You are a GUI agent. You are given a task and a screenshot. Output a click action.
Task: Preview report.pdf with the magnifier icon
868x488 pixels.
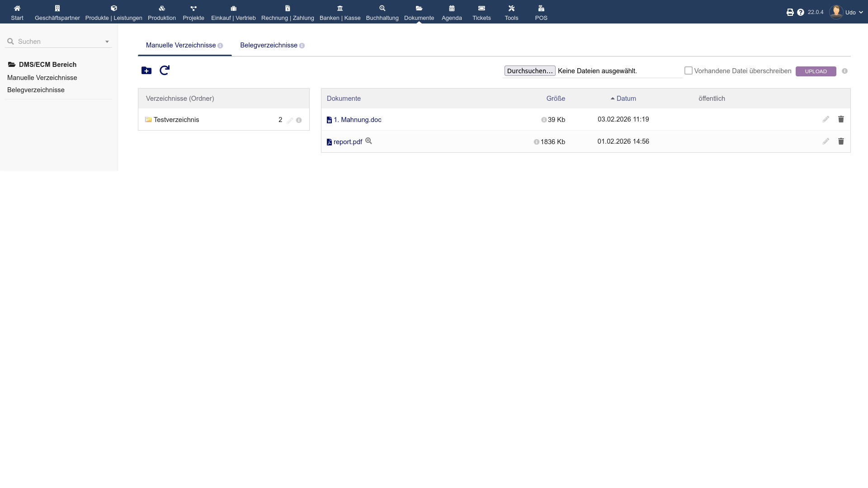[x=368, y=141]
